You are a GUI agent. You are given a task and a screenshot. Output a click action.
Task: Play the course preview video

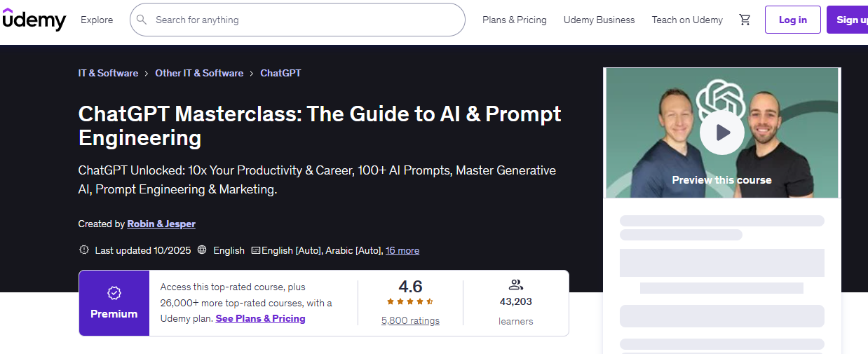pos(722,132)
